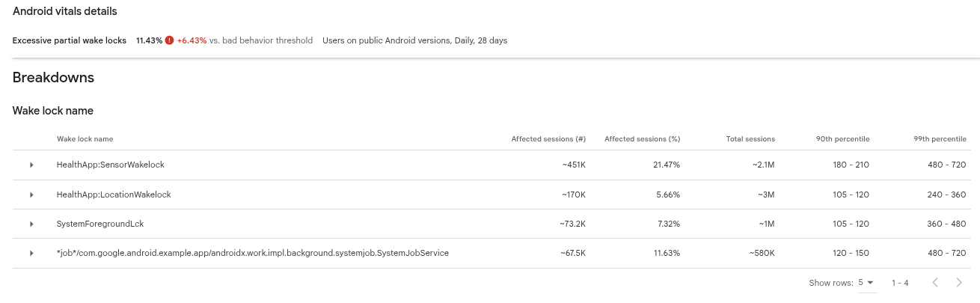Screen dimensions: 980x303
Task: Sort by 99th percentile column
Action: [940, 139]
